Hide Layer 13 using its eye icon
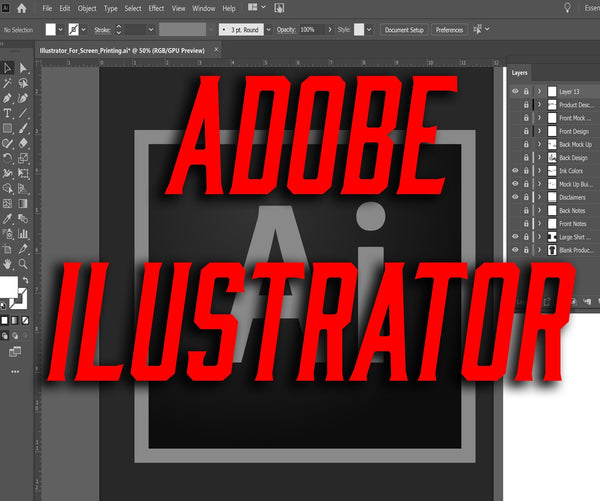 [515, 91]
